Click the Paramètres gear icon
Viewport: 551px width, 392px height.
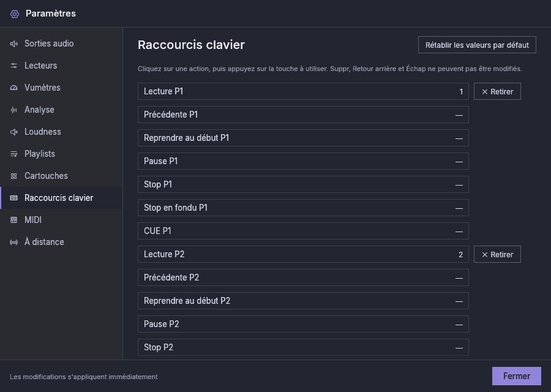point(15,13)
